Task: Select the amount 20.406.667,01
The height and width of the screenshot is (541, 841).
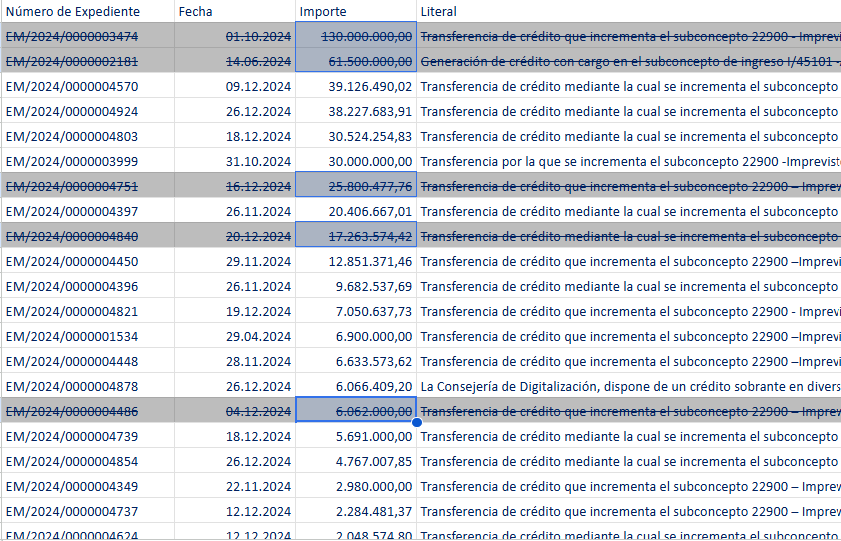Action: point(356,212)
